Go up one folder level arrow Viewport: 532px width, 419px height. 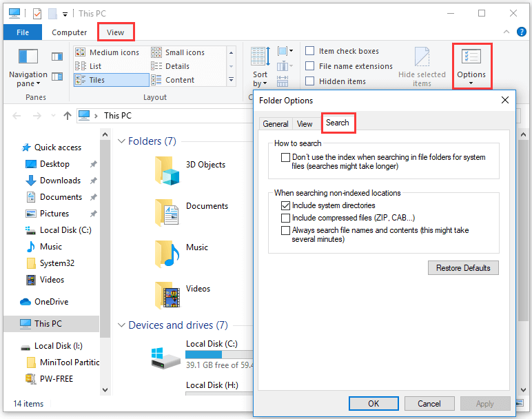(x=67, y=116)
